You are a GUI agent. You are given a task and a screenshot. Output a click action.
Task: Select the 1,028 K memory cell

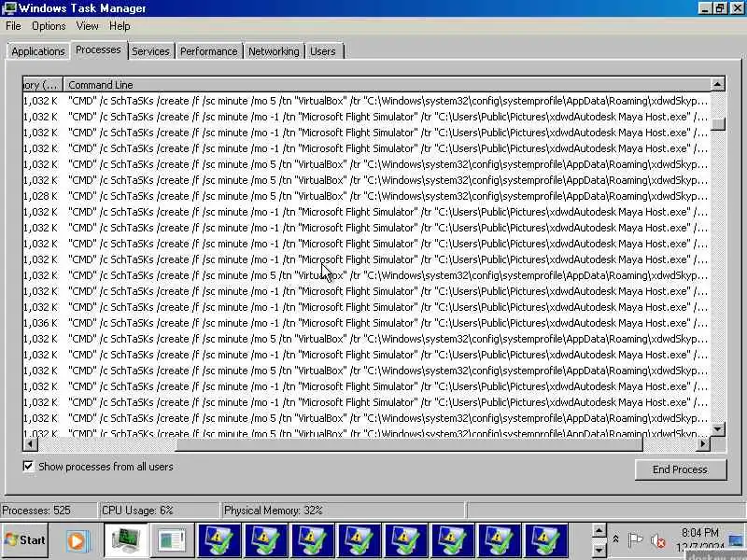41,196
